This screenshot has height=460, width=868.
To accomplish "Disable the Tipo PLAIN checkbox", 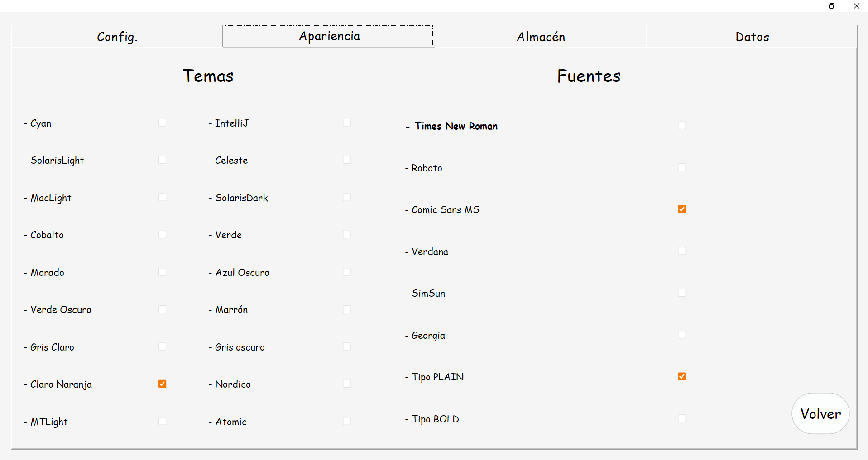I will (682, 376).
